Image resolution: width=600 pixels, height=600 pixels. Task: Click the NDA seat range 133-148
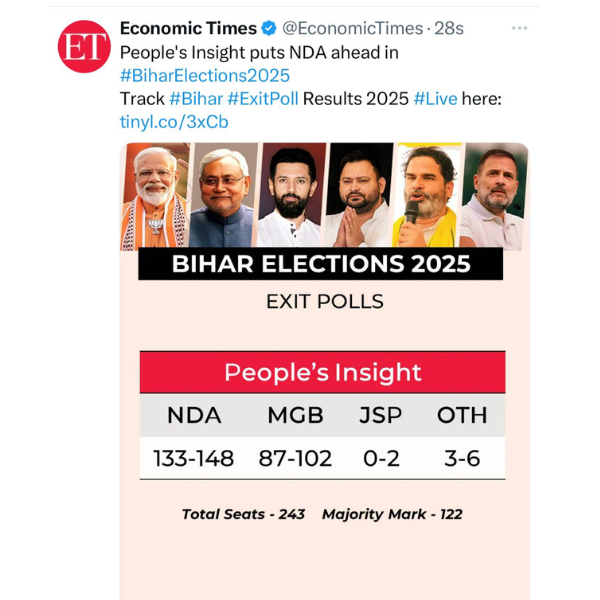(x=193, y=458)
